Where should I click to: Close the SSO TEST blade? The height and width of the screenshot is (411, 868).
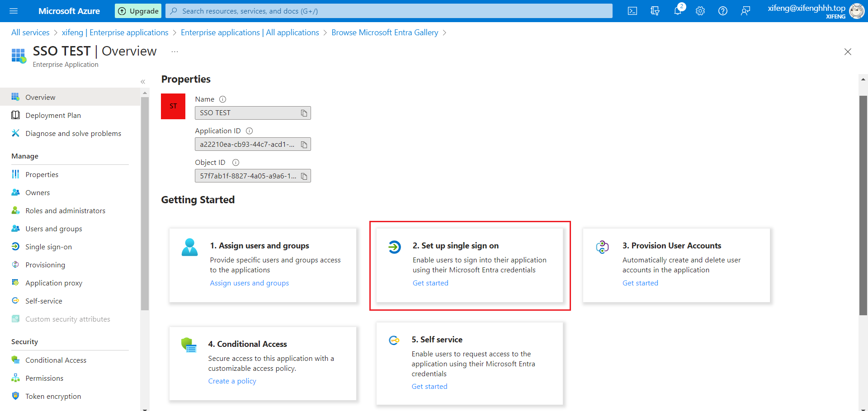tap(848, 52)
